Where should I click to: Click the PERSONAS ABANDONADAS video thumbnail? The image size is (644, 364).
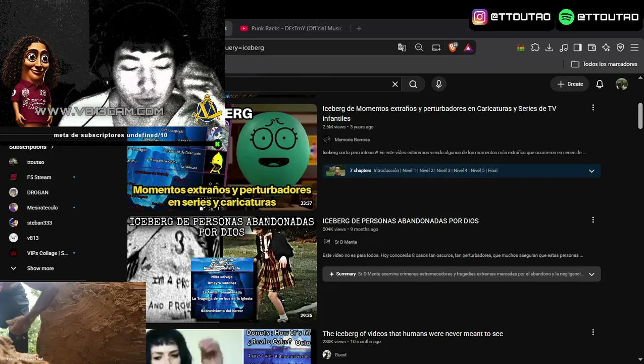point(222,269)
